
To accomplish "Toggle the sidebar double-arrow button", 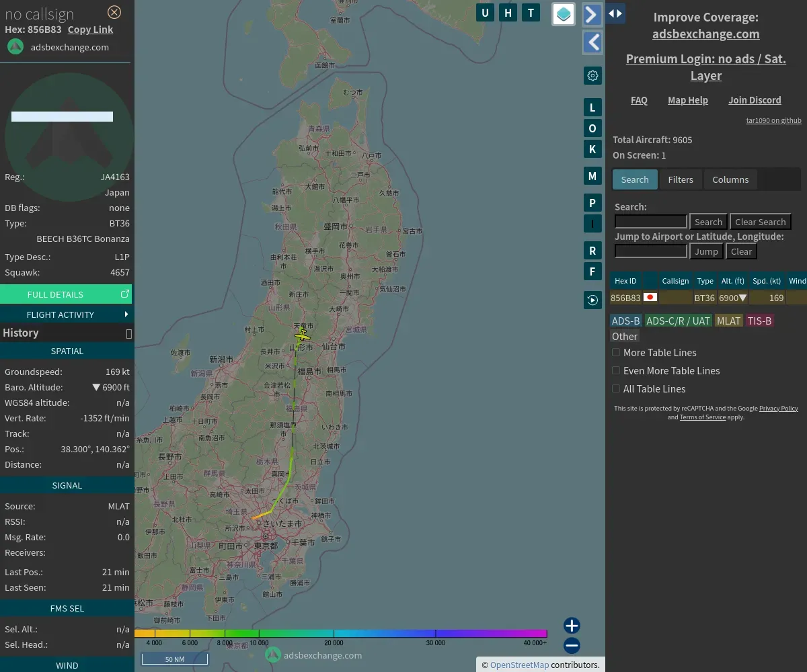I will 615,13.
